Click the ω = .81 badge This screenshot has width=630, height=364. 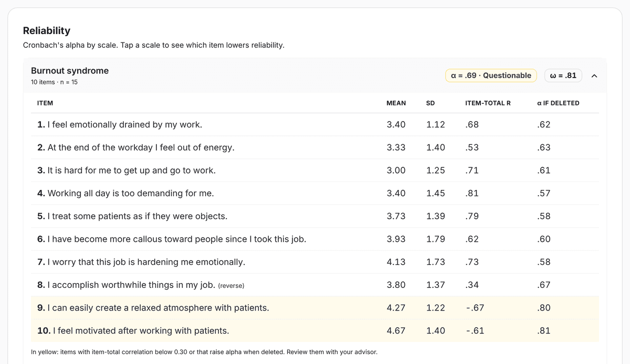[x=563, y=76]
